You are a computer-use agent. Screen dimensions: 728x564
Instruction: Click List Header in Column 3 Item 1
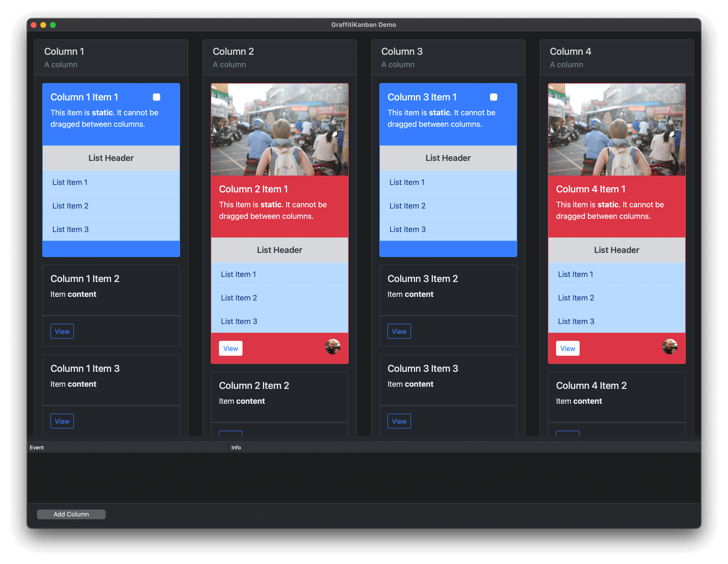pyautogui.click(x=448, y=158)
